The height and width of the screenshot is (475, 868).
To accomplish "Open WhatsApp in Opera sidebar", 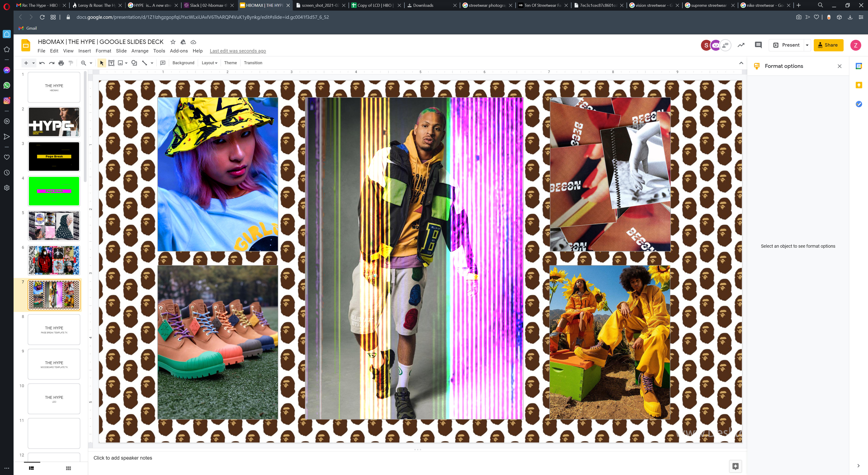I will (7, 85).
